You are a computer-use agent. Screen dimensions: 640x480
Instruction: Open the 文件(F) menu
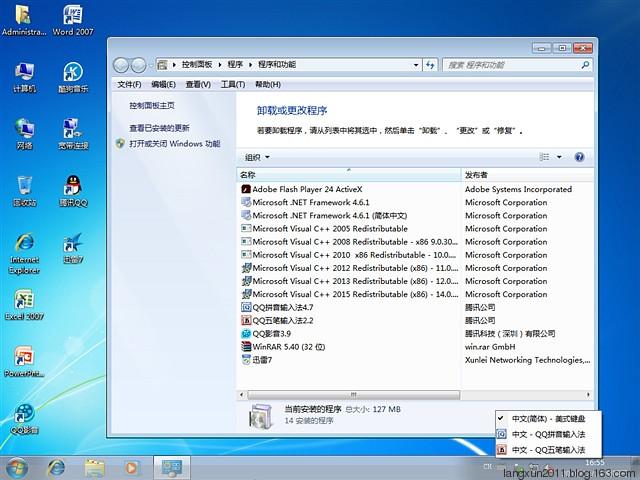pos(129,84)
